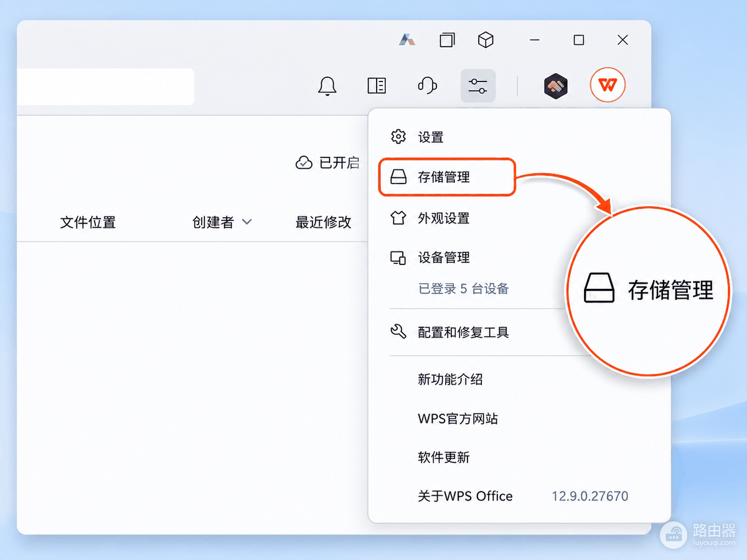Click the 已登录 5 台设备 link

464,289
